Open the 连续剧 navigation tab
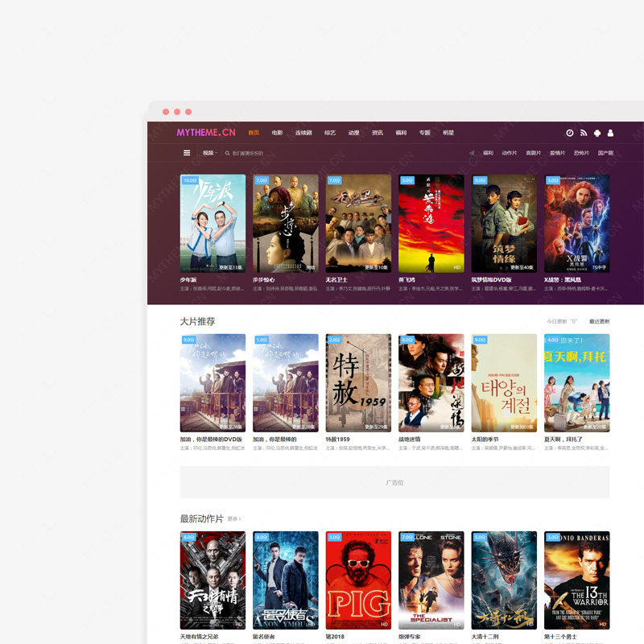This screenshot has width=644, height=644. coord(303,133)
